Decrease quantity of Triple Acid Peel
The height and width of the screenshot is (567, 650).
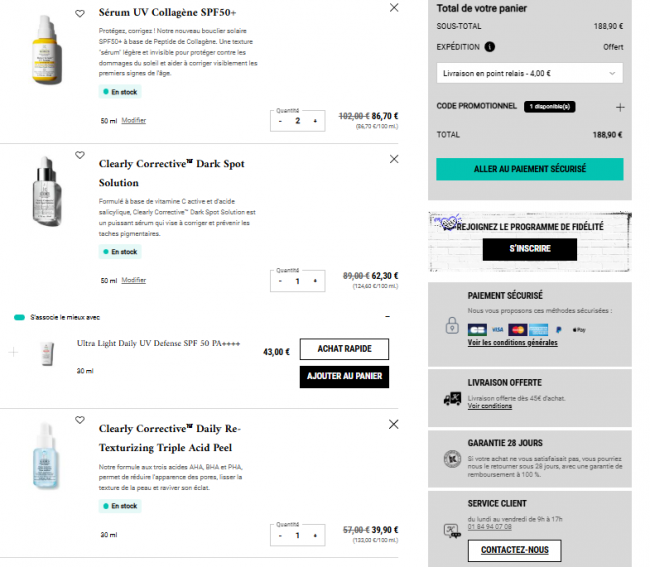point(279,536)
